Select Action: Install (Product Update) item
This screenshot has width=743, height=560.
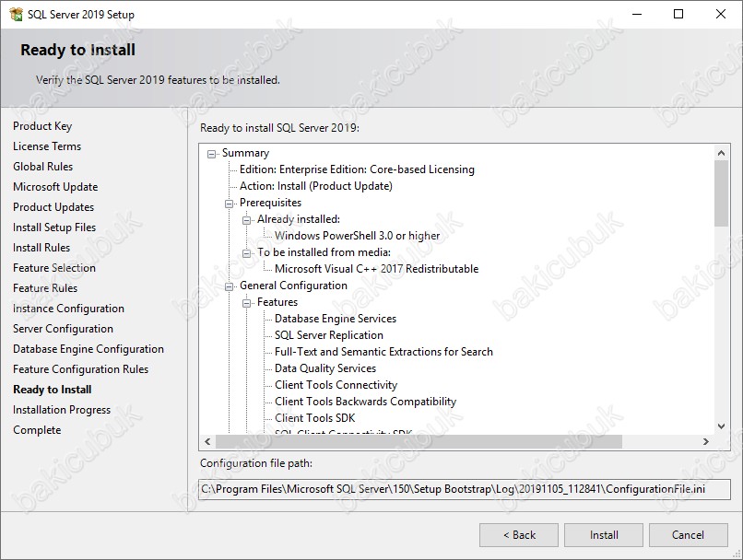316,186
